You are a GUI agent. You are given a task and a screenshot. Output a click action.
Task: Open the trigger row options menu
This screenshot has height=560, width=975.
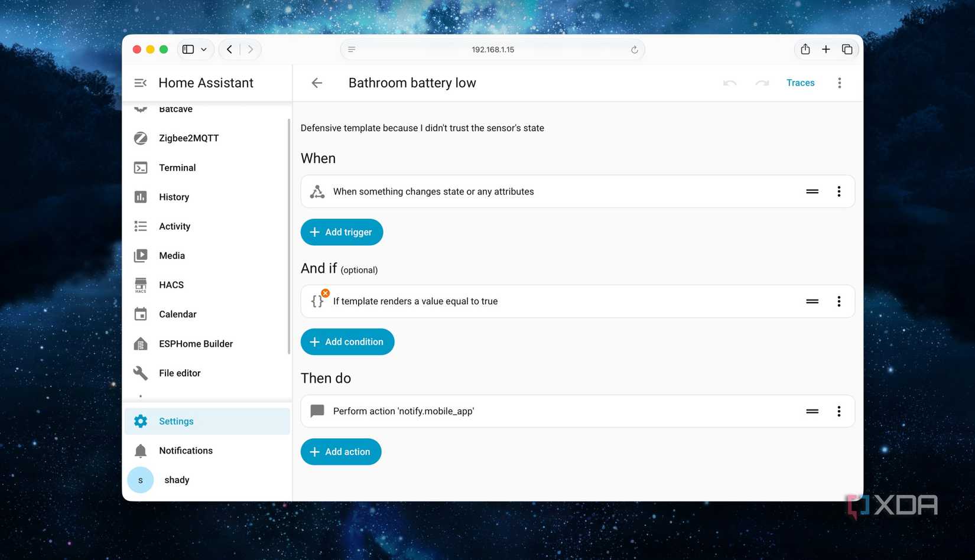[x=839, y=191]
